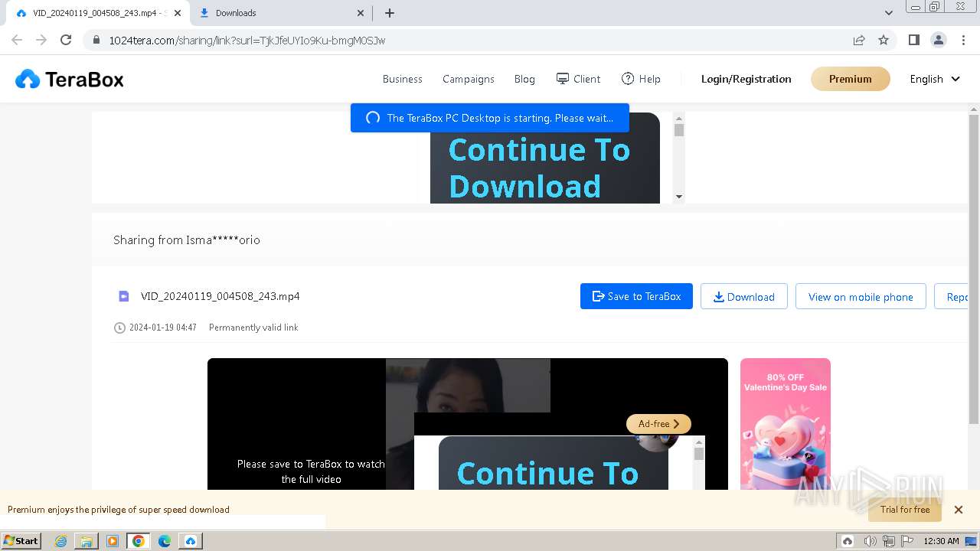View site information lock icon

[x=96, y=41]
